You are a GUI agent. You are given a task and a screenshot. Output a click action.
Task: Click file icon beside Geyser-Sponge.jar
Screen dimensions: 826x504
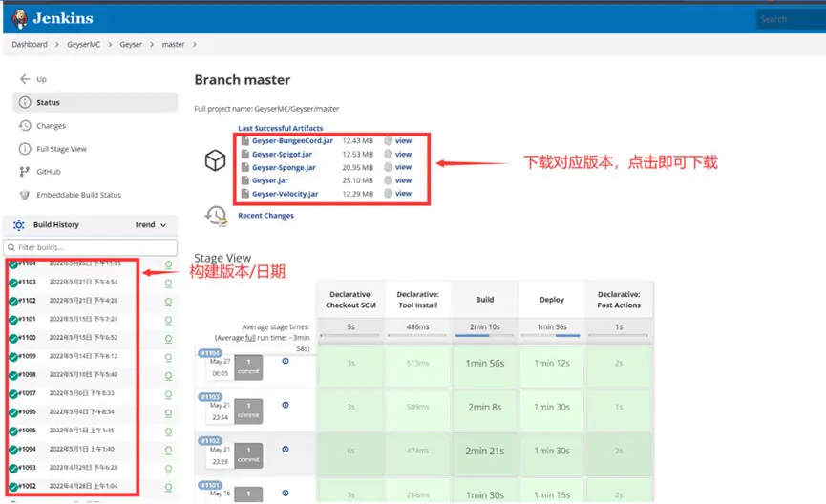tap(245, 167)
